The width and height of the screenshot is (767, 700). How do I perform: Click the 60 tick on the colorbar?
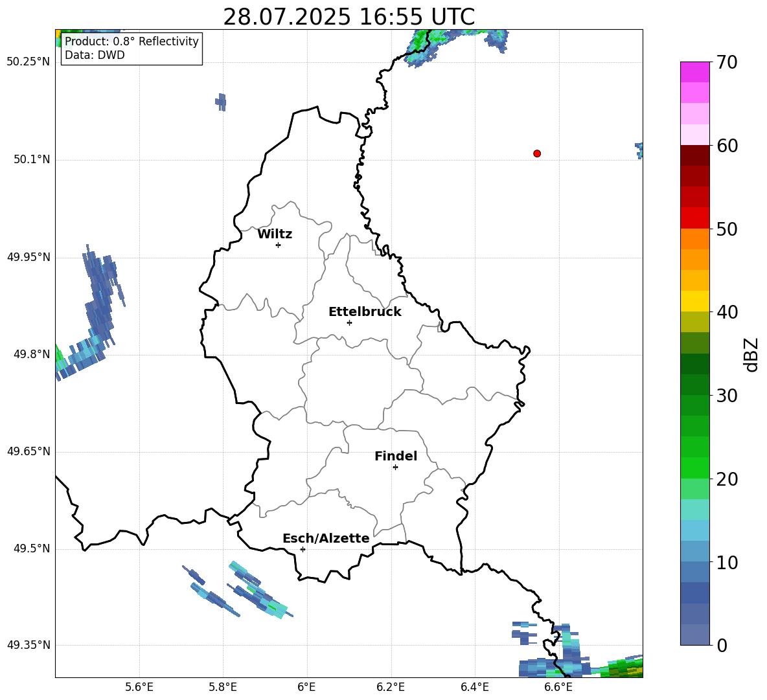(727, 146)
